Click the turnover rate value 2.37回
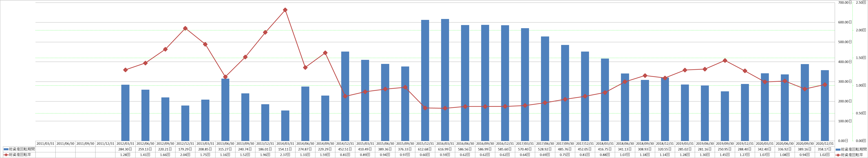The width and height of the screenshot is (868, 158). (285, 155)
